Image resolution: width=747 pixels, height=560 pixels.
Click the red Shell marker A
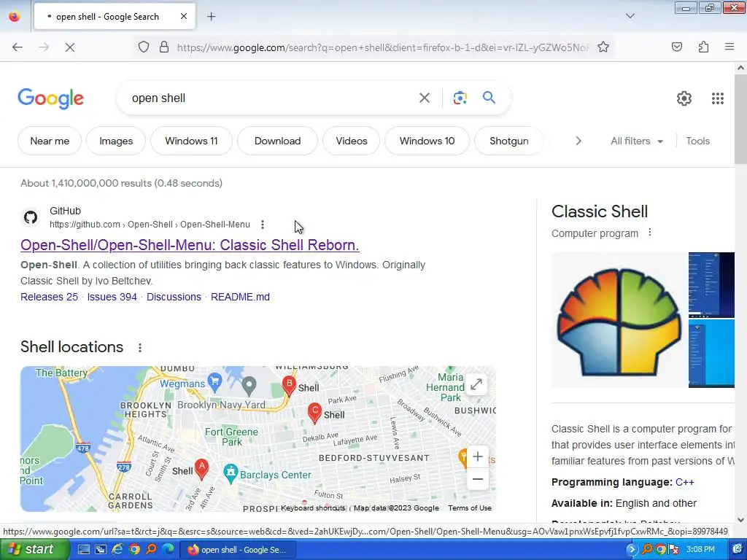[202, 469]
